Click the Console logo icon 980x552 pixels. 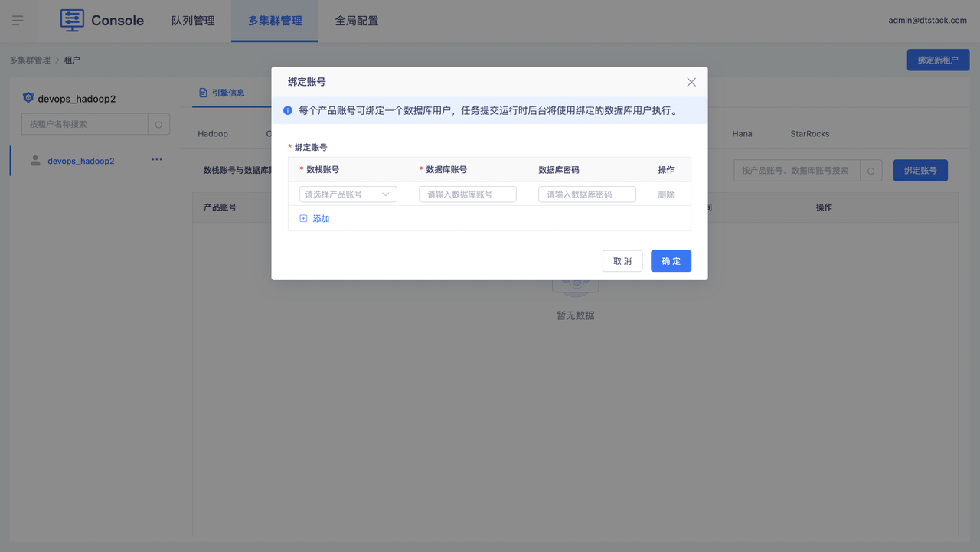coord(72,21)
